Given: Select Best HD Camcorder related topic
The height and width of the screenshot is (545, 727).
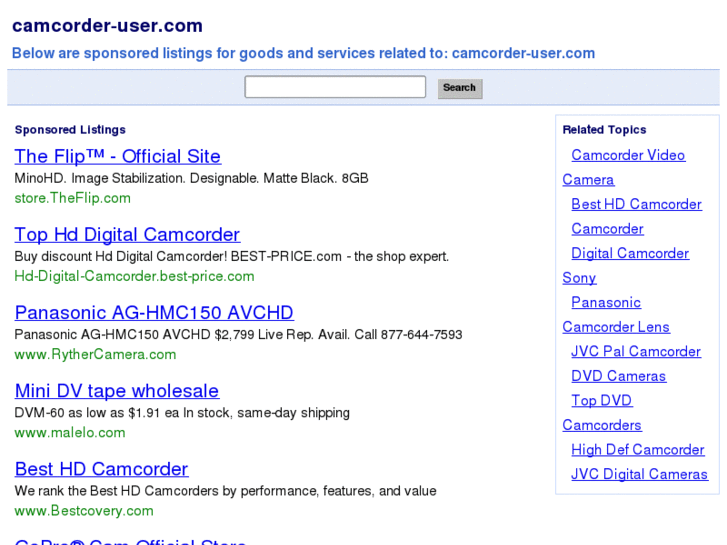Looking at the screenshot, I should (x=636, y=204).
